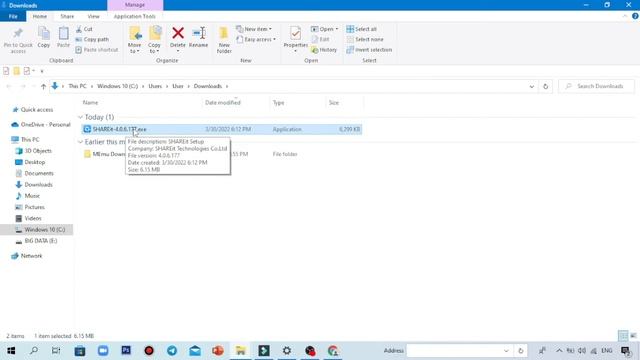Click the ribbon help question icon
The image size is (640, 360).
635,16
